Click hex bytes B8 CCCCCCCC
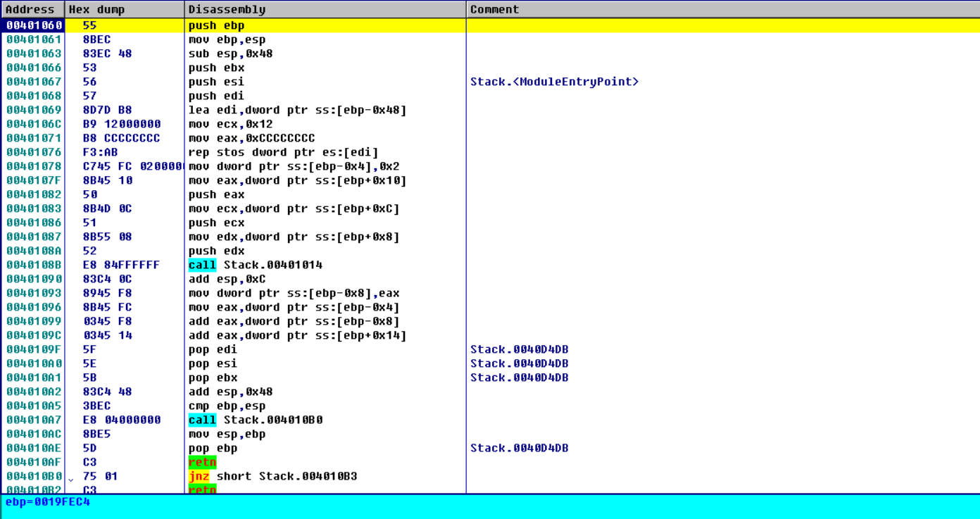Viewport: 980px width, 519px height. point(121,138)
